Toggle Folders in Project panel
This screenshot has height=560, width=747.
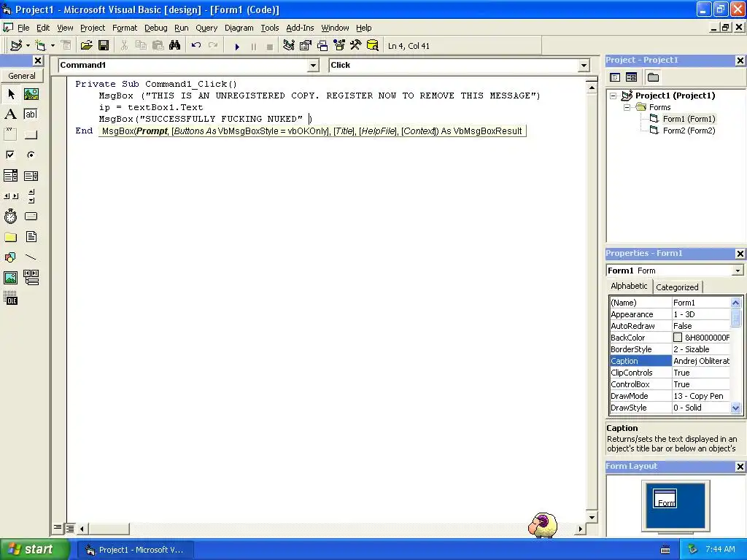click(x=653, y=77)
